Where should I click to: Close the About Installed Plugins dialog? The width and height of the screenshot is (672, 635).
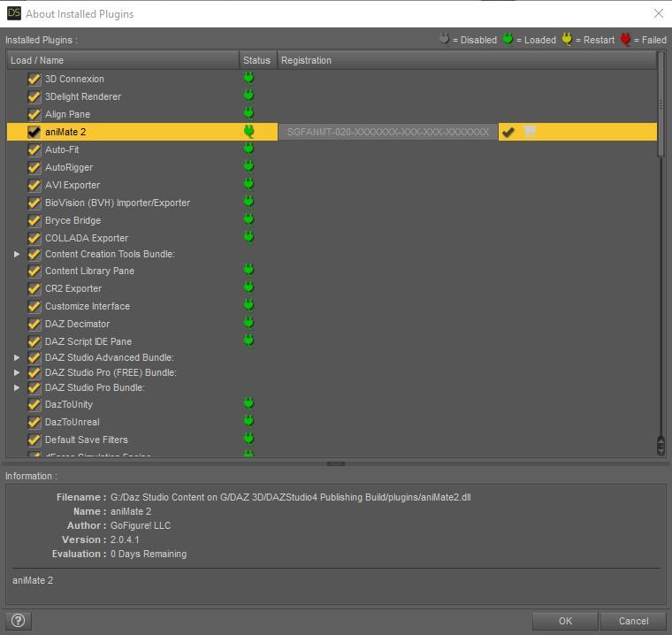(x=658, y=14)
